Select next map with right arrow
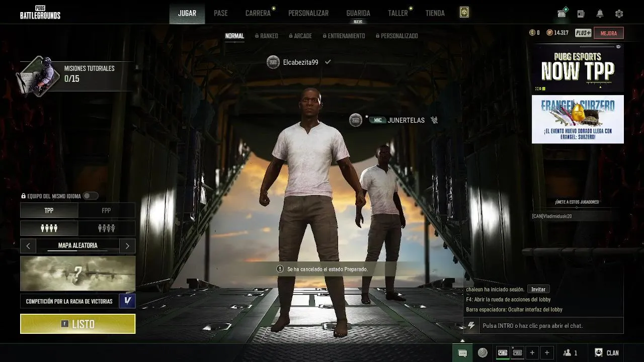Screen dimensions: 644x362 tap(127, 246)
